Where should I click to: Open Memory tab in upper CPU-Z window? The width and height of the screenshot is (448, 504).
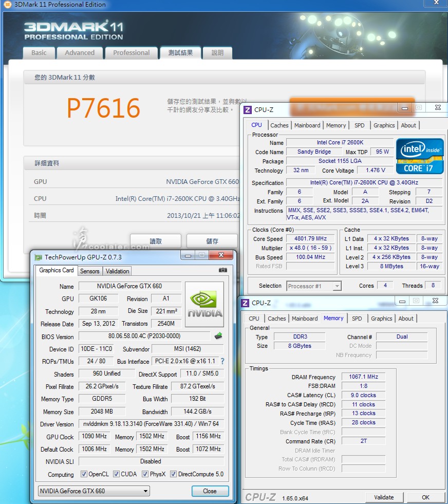(336, 125)
